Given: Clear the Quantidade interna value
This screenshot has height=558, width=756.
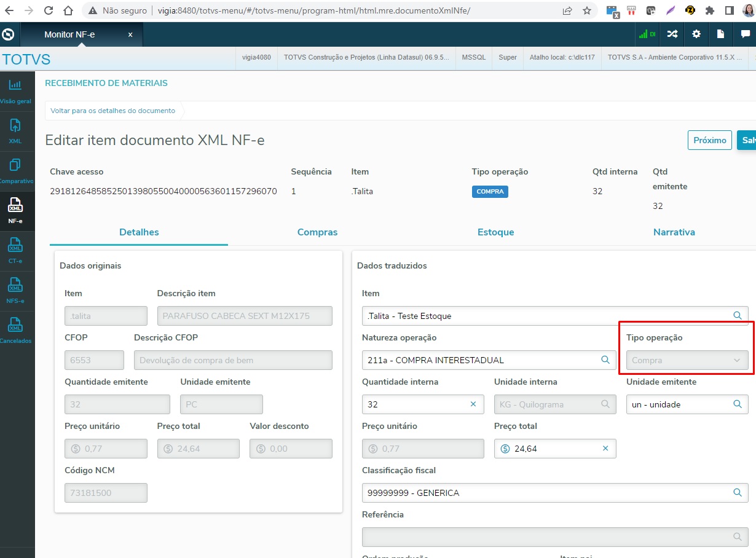Looking at the screenshot, I should [x=473, y=404].
